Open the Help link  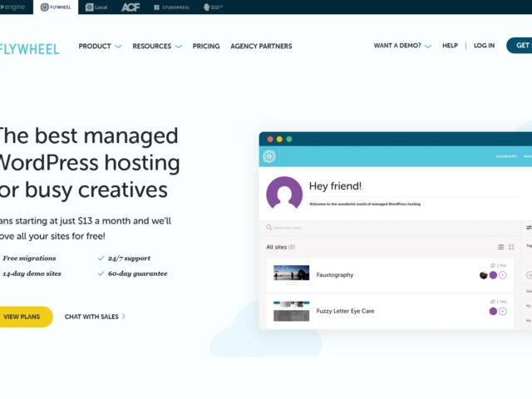click(x=450, y=46)
